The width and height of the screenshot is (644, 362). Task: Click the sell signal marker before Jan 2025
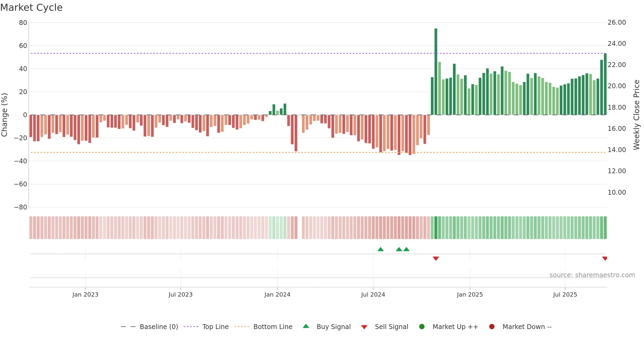(436, 258)
